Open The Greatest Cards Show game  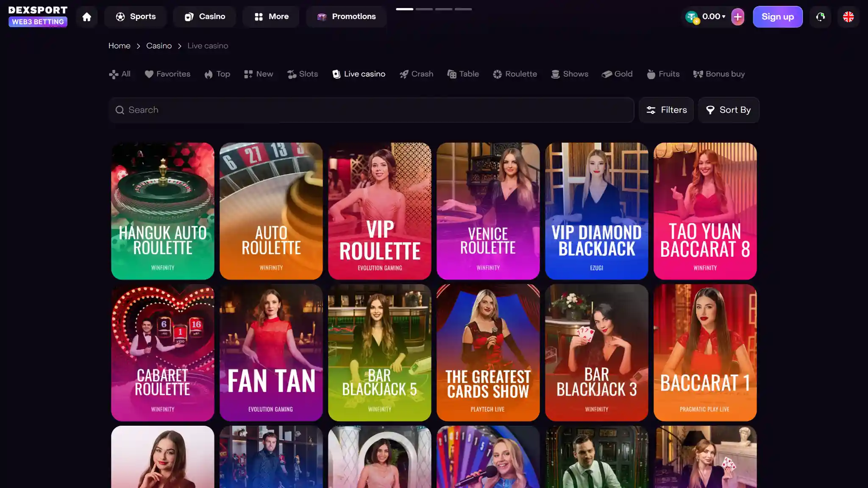click(488, 352)
